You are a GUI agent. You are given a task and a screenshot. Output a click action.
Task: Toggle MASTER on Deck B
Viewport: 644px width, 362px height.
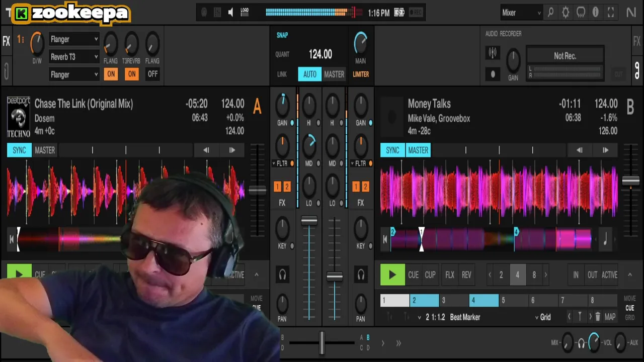(x=418, y=150)
